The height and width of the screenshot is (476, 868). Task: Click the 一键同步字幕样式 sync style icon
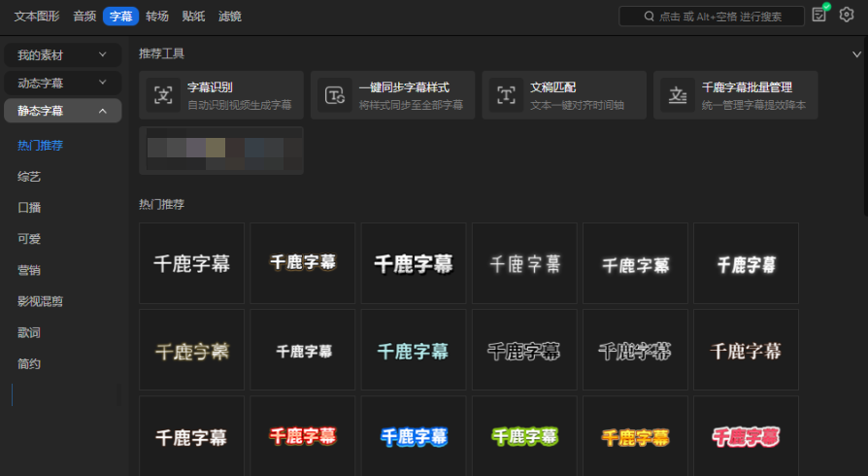pos(335,95)
